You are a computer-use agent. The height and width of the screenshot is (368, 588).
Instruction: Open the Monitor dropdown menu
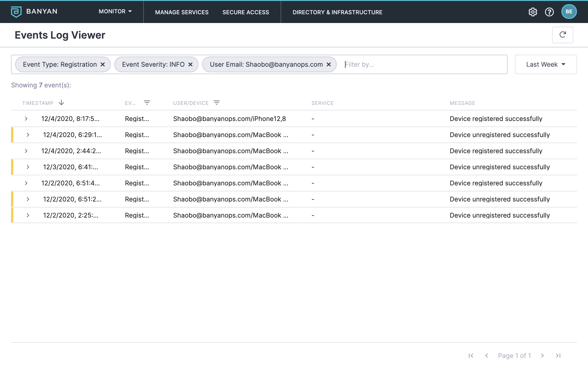coord(115,11)
